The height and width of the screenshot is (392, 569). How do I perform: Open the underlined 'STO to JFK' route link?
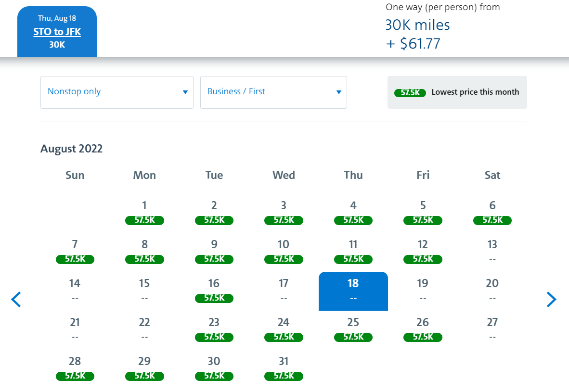pyautogui.click(x=57, y=31)
